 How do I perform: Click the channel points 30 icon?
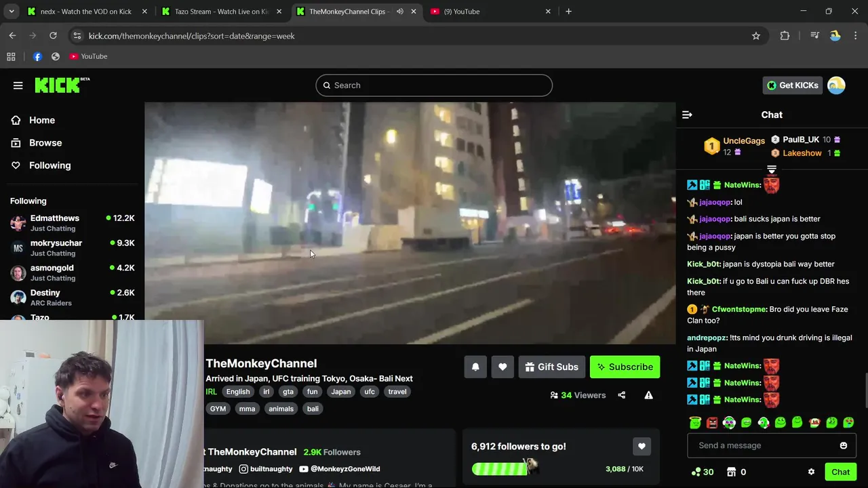702,472
